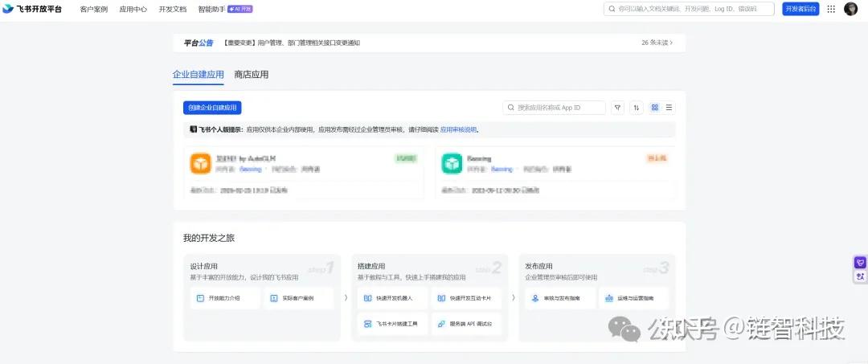Open the 客户案例 menu item
This screenshot has width=868, height=364.
[x=93, y=10]
